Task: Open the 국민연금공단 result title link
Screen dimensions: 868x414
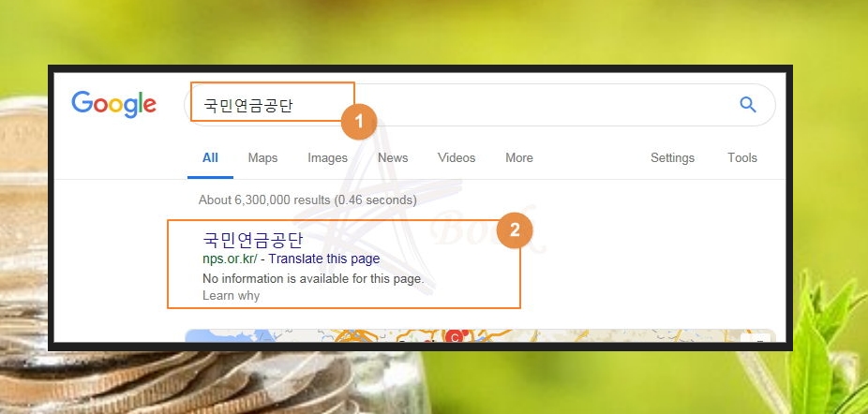Action: click(253, 240)
